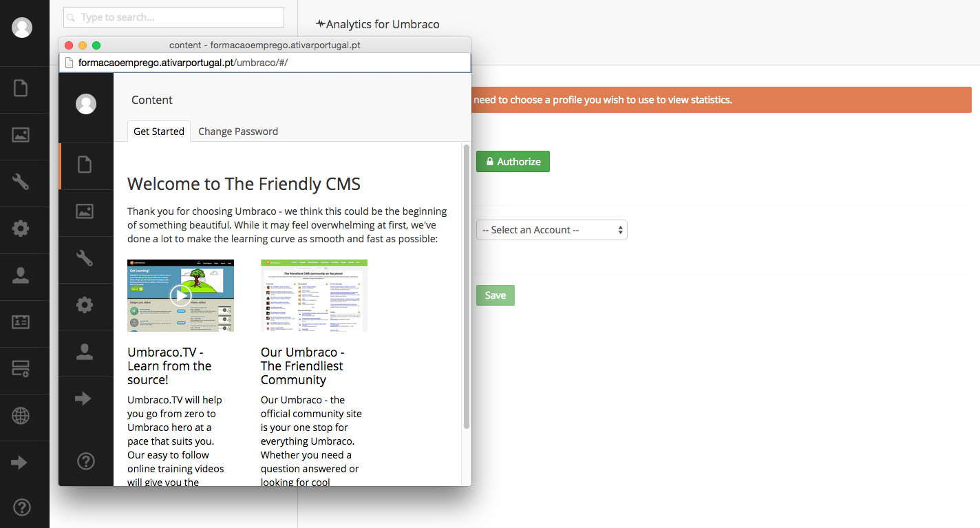980x528 pixels.
Task: Switch to the Change Password tab
Action: point(238,131)
